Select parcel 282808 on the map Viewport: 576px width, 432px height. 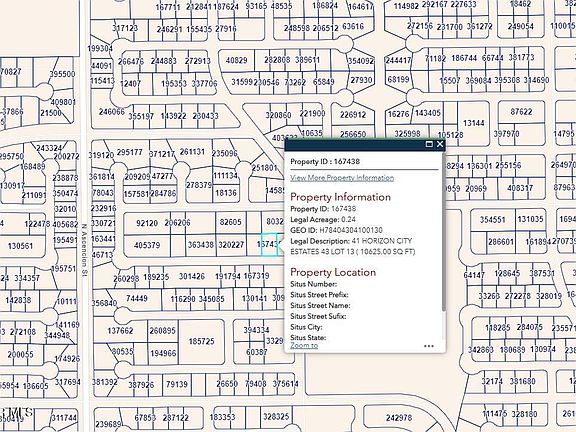pyautogui.click(x=277, y=60)
